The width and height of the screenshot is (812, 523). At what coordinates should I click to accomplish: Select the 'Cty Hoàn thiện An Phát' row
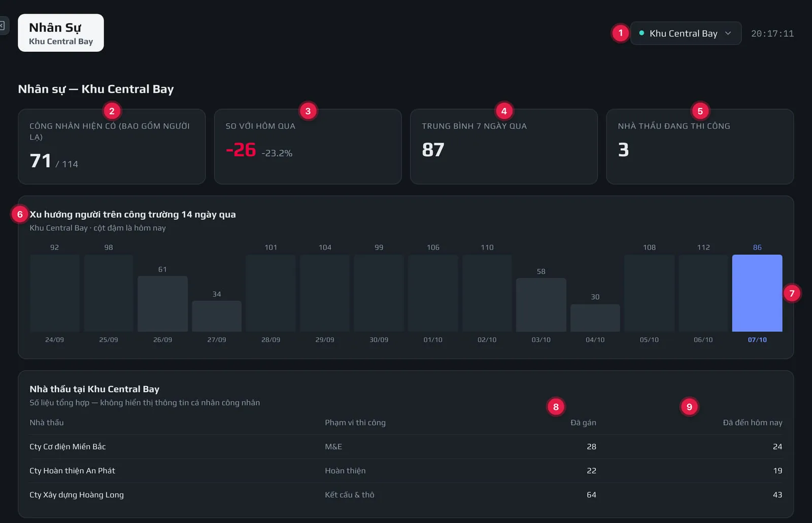click(406, 471)
